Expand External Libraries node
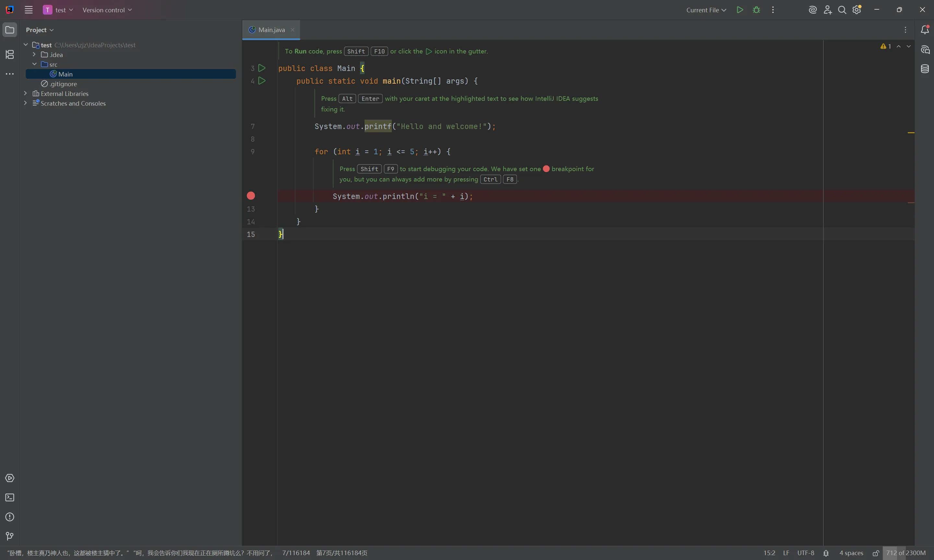Screen dimensions: 934x560 pyautogui.click(x=25, y=93)
